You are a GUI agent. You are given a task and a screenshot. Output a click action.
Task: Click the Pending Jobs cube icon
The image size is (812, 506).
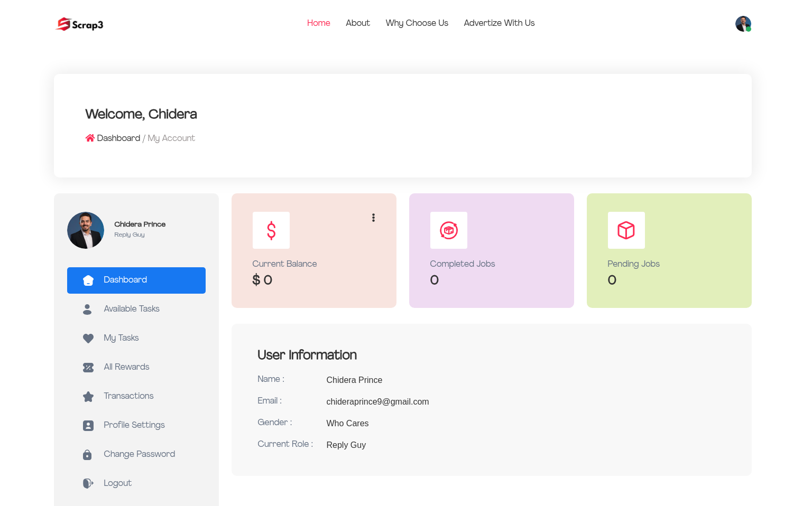626,230
